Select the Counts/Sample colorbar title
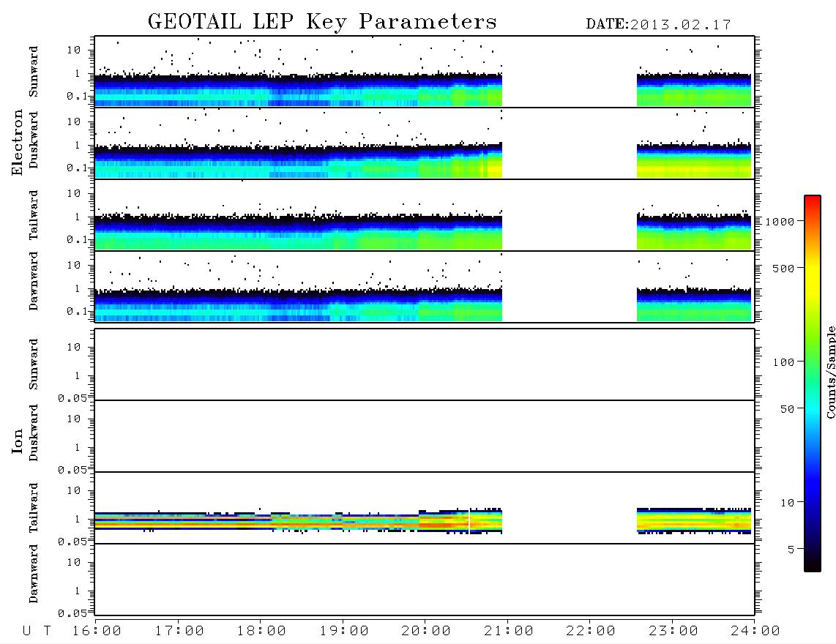This screenshot has height=644, width=836. (830, 372)
